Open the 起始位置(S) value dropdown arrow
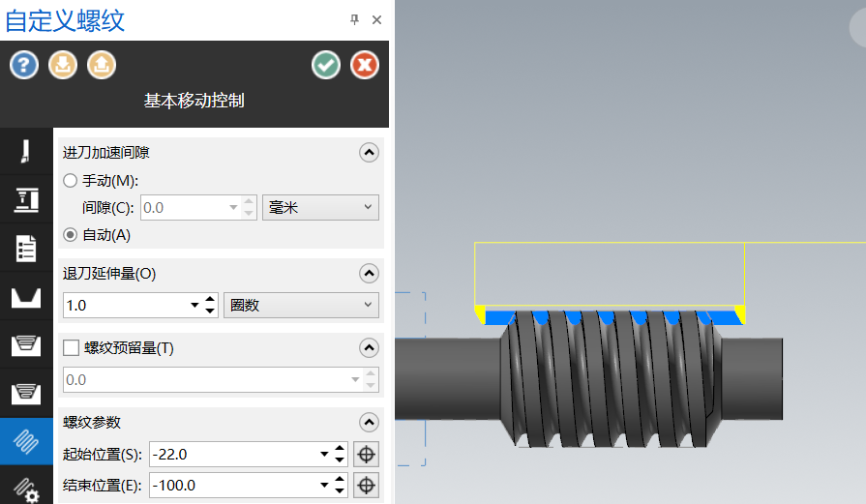Screen dimensions: 866x504 pos(324,455)
